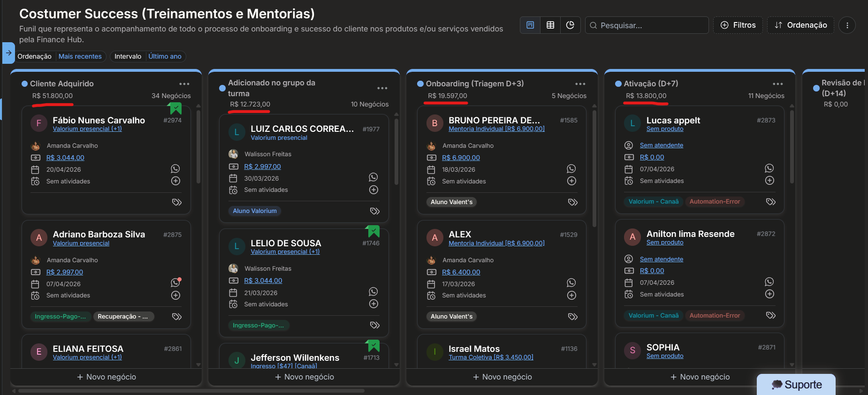This screenshot has height=395, width=868.
Task: Open Israel Matos Turma Coletiva link
Action: click(x=491, y=357)
